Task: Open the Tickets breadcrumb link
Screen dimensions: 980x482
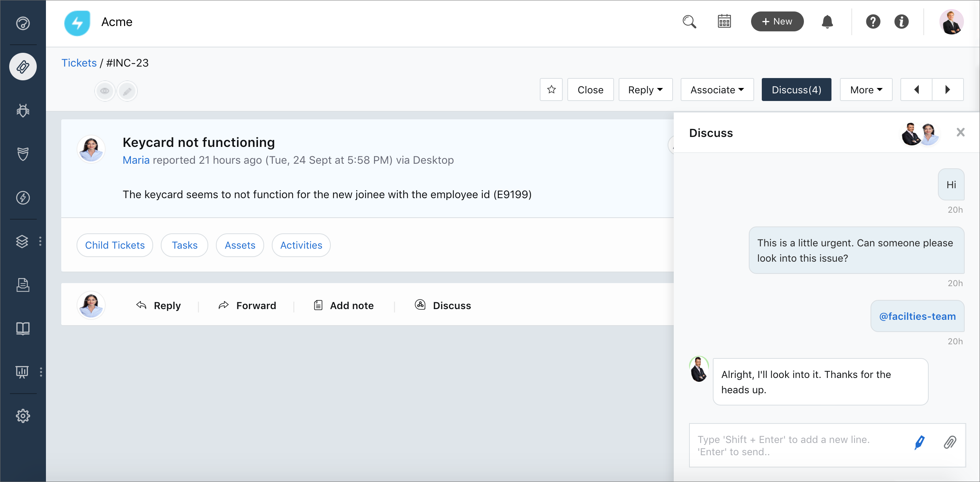Action: [79, 63]
